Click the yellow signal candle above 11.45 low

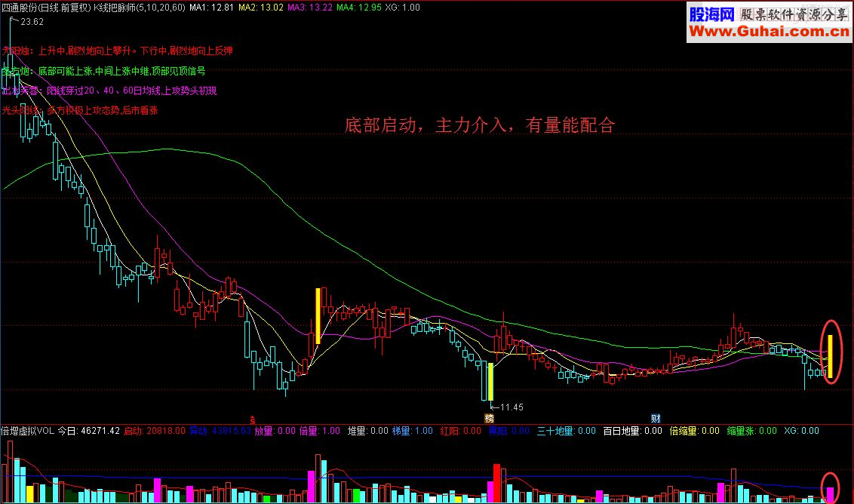490,382
